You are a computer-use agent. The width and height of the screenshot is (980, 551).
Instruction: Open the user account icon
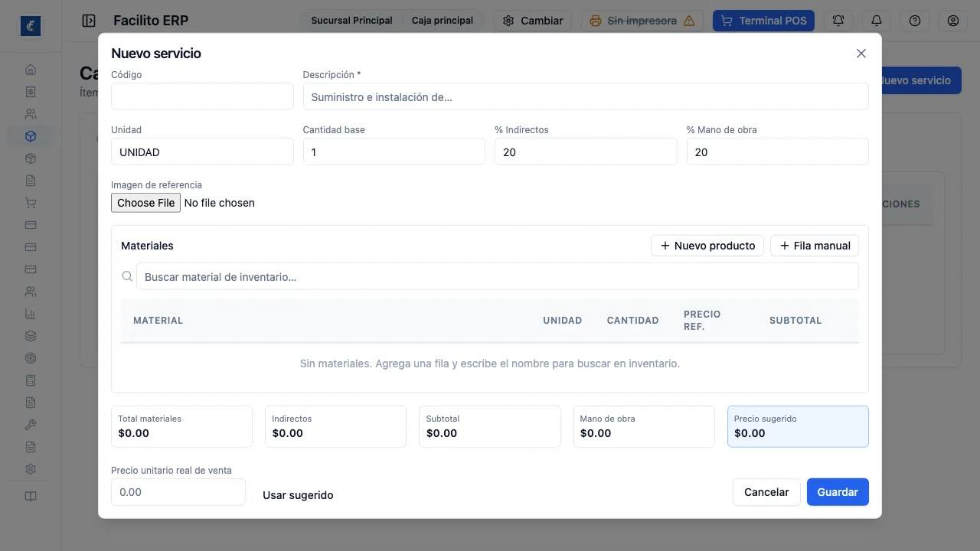point(953,21)
